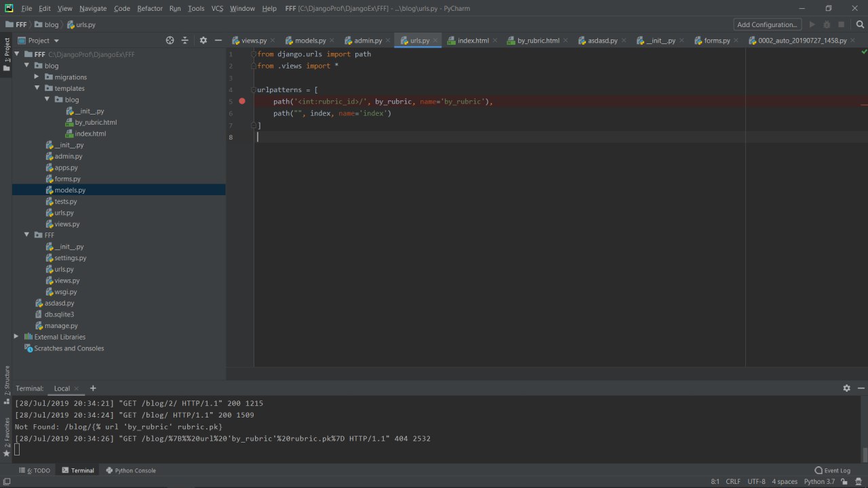Click the search everywhere magnifier icon

pyautogui.click(x=861, y=24)
